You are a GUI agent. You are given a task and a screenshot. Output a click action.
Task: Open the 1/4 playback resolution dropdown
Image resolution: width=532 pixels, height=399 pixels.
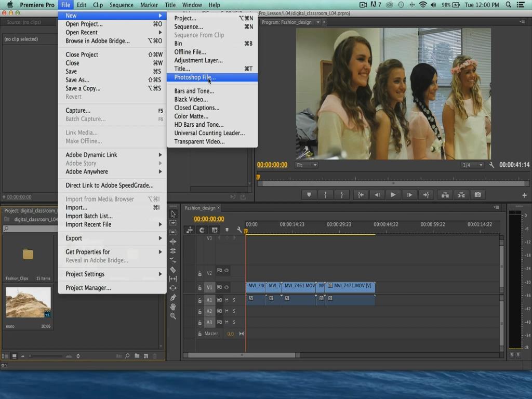tap(472, 165)
